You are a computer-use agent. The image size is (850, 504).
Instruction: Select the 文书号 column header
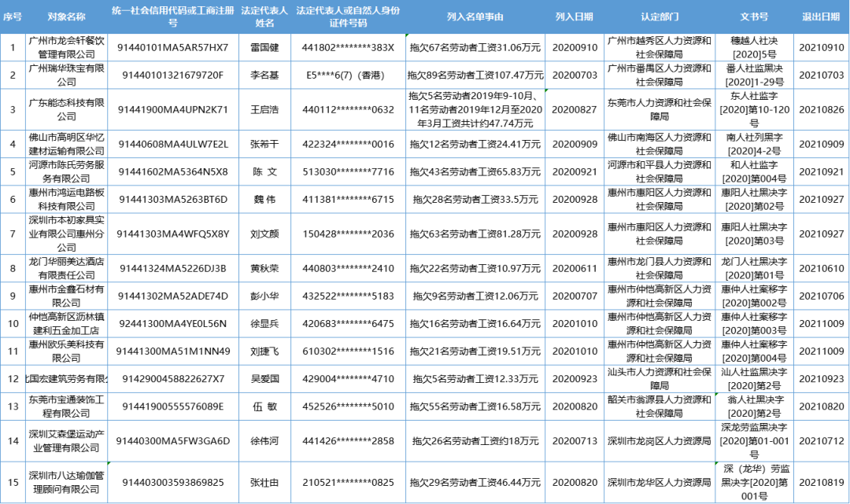point(754,17)
